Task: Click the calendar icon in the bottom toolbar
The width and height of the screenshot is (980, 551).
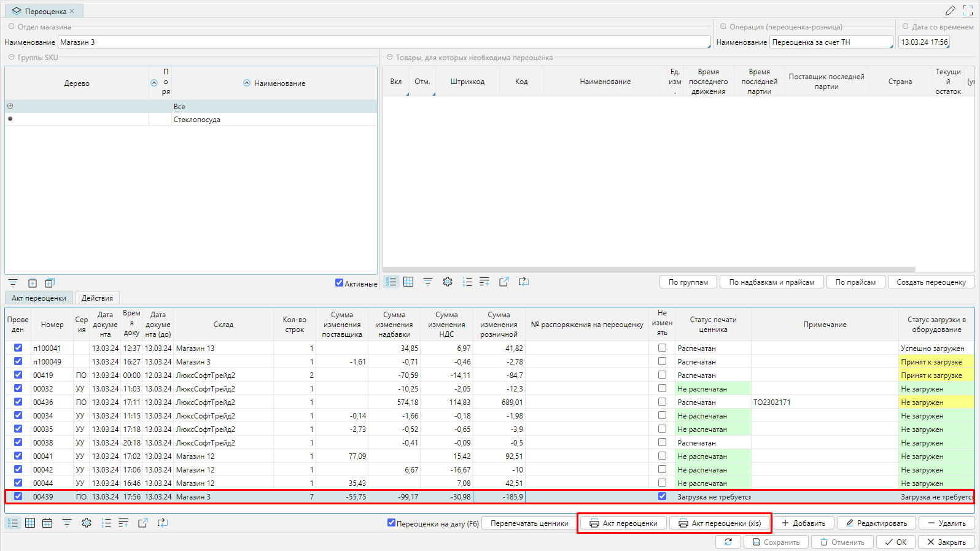Action: pyautogui.click(x=47, y=523)
